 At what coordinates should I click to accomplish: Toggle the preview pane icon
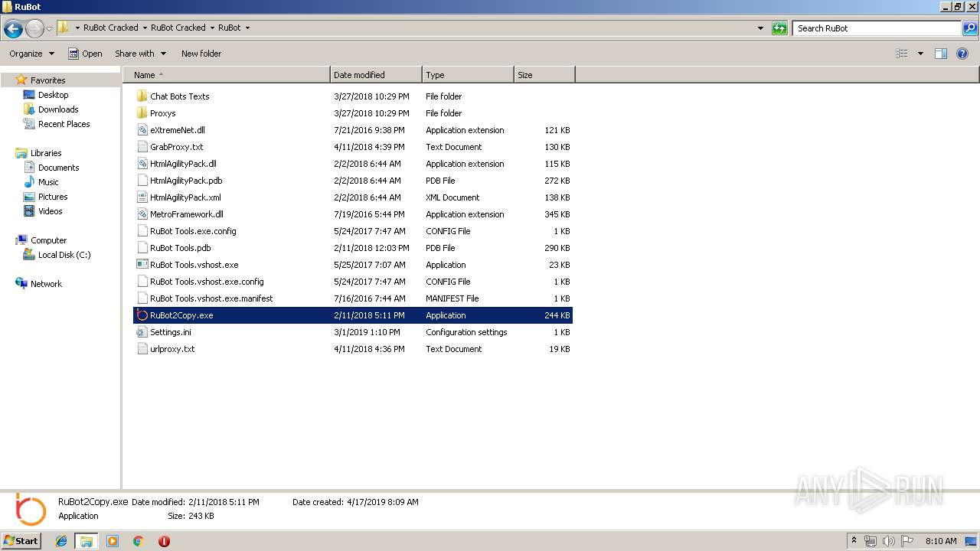941,54
